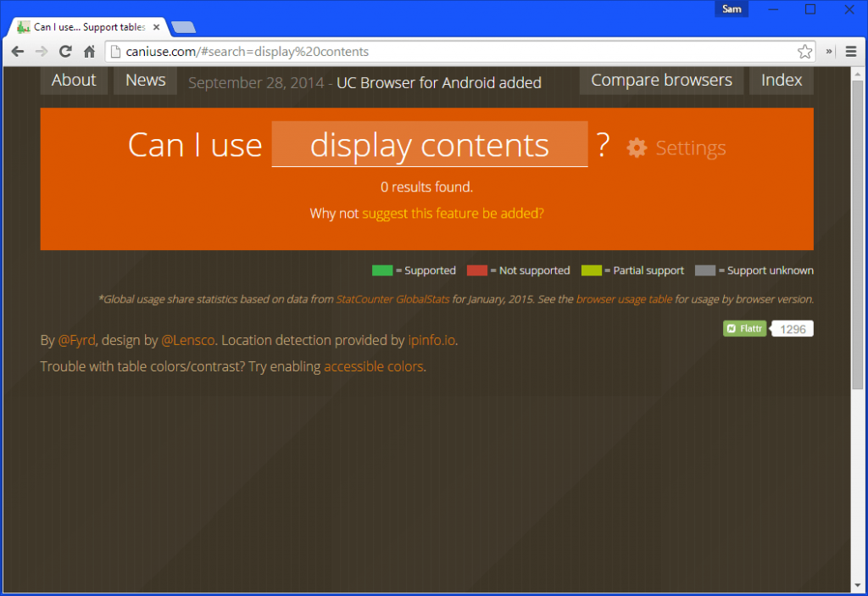Open the News section
Screen dimensions: 868x596
145,80
